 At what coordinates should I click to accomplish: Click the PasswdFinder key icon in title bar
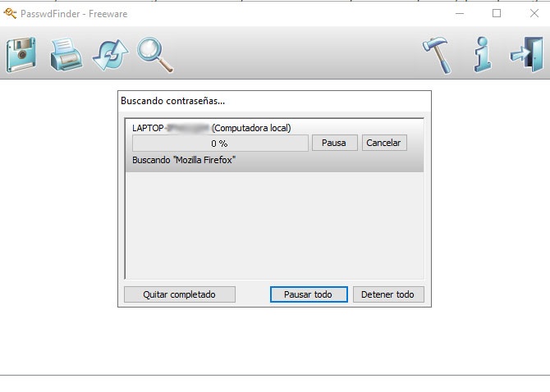(x=10, y=14)
